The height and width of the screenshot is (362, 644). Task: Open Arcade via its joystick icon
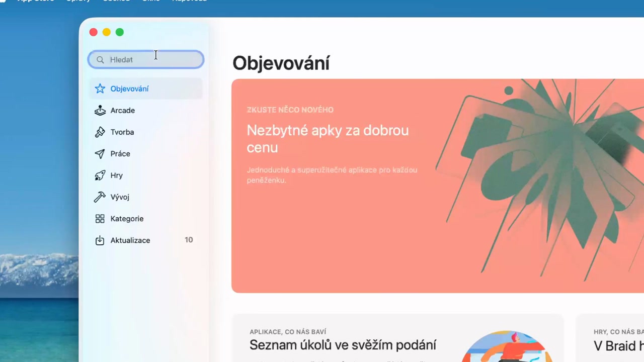[100, 111]
